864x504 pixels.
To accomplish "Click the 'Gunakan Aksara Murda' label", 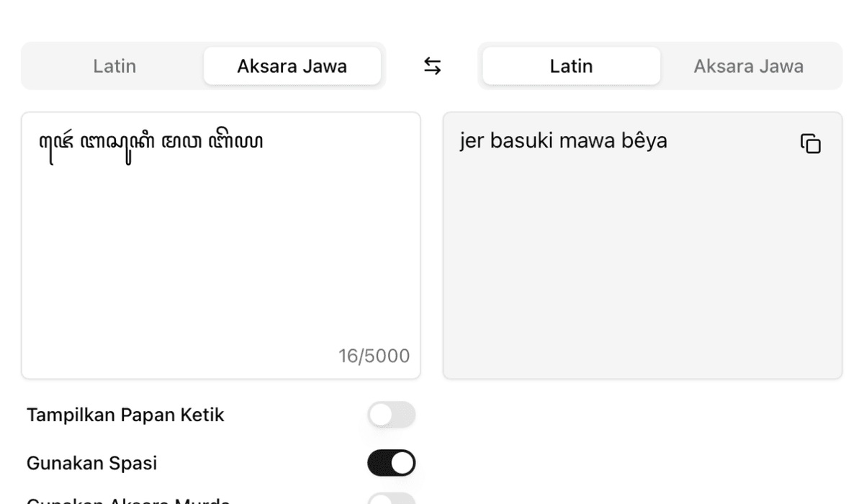I will tap(128, 500).
